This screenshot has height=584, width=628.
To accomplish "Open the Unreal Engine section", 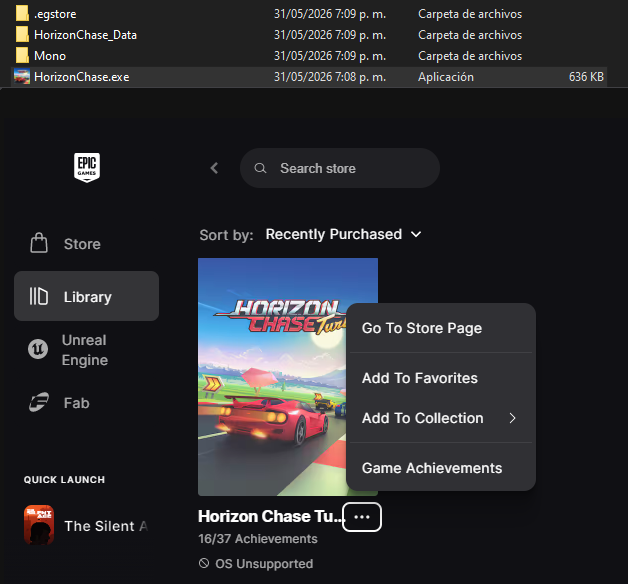I will point(87,350).
